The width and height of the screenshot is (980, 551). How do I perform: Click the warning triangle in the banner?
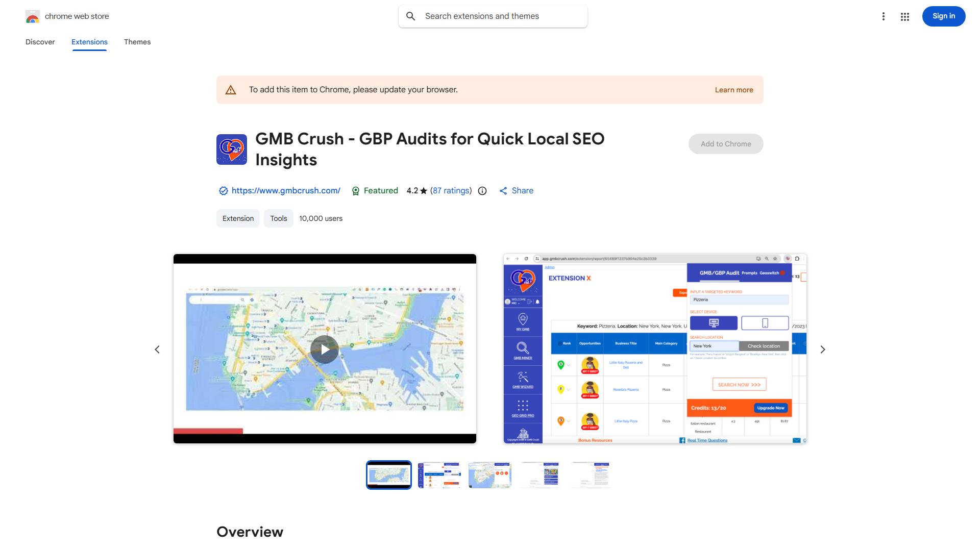pyautogui.click(x=231, y=89)
